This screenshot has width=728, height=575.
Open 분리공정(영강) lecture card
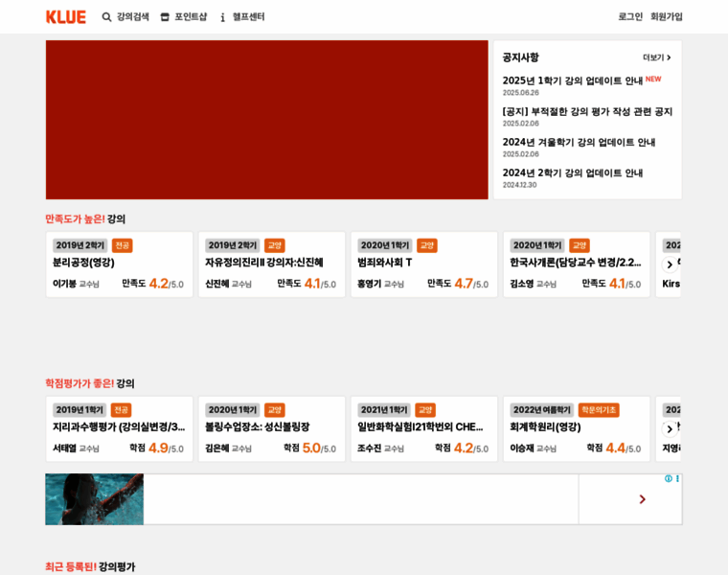[x=119, y=264]
